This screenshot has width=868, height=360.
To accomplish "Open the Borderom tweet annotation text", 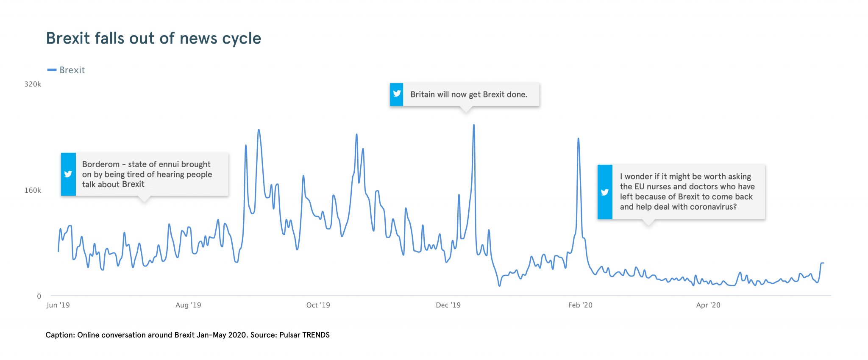I will [x=147, y=174].
